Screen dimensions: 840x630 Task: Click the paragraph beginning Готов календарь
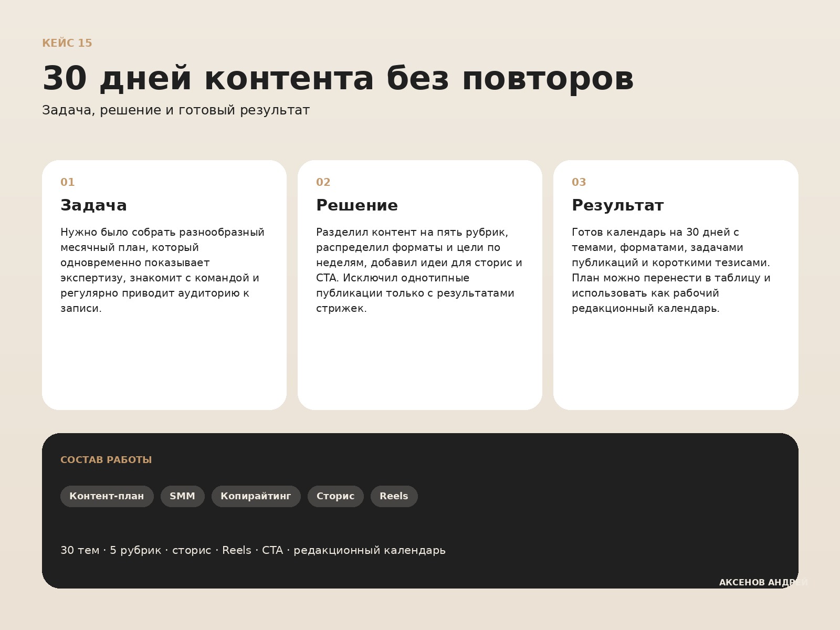[x=671, y=270]
